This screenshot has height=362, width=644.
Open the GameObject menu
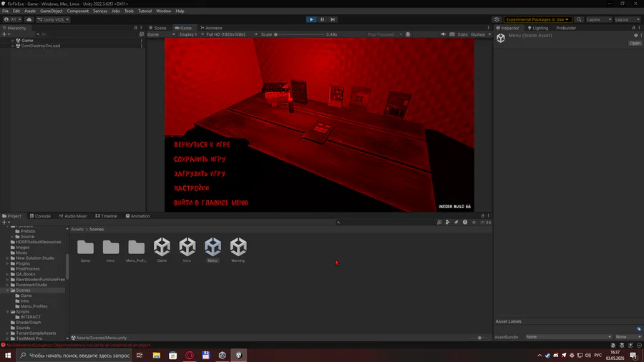point(51,11)
